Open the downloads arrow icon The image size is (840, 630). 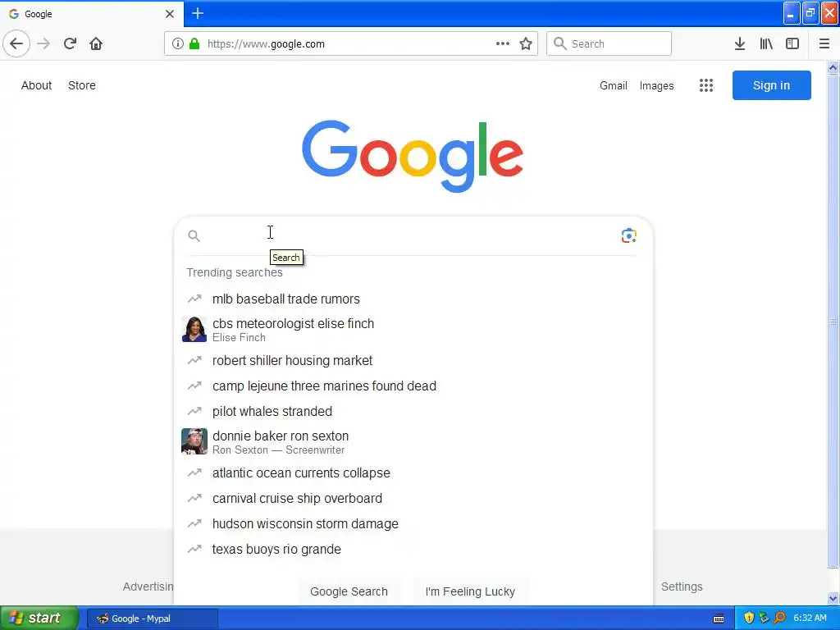pos(740,43)
